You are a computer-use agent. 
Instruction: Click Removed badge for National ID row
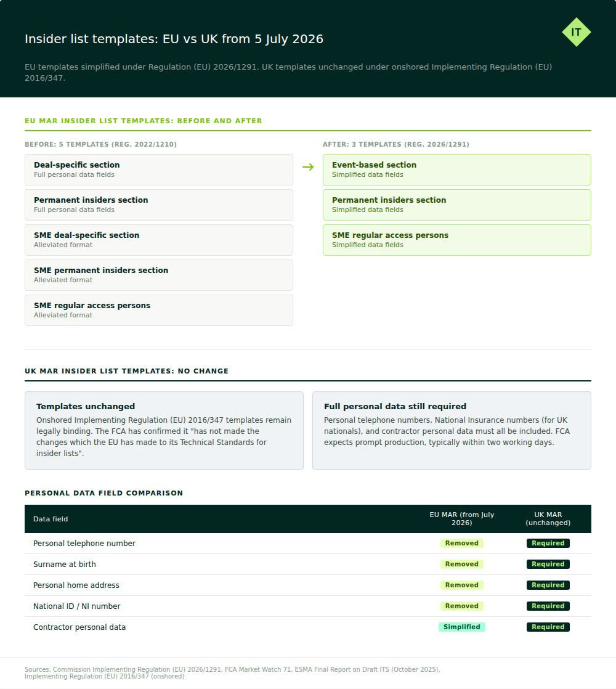461,606
